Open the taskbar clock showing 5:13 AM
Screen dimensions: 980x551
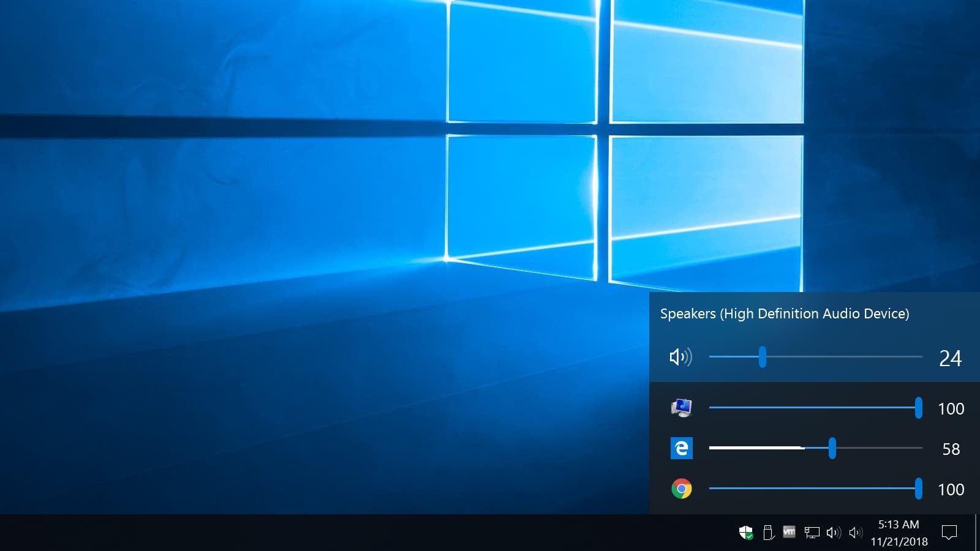(x=899, y=533)
